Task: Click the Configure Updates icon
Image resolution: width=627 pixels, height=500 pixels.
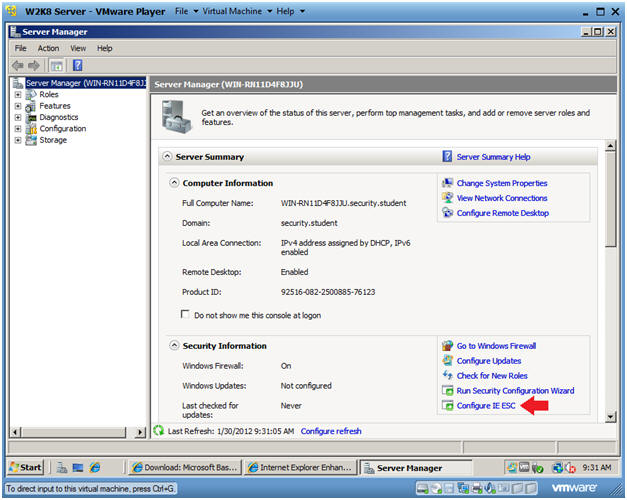Action: pos(447,360)
